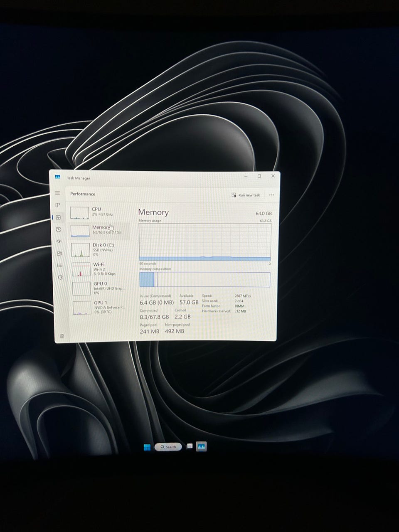The height and width of the screenshot is (532, 399).
Task: Open the Details list icon
Action: click(x=60, y=265)
